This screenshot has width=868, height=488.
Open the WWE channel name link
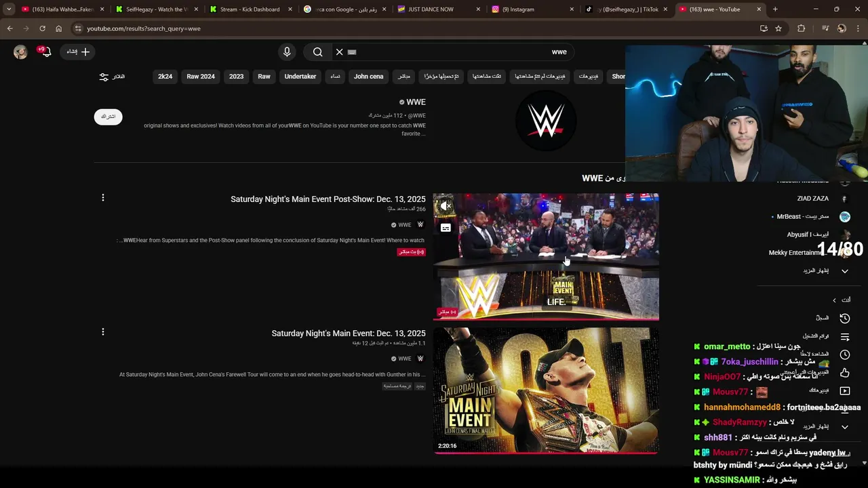click(416, 102)
